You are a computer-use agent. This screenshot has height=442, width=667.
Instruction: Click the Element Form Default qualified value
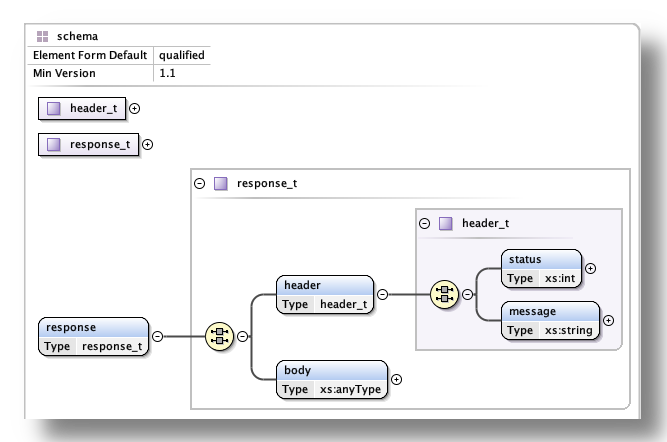(x=181, y=55)
